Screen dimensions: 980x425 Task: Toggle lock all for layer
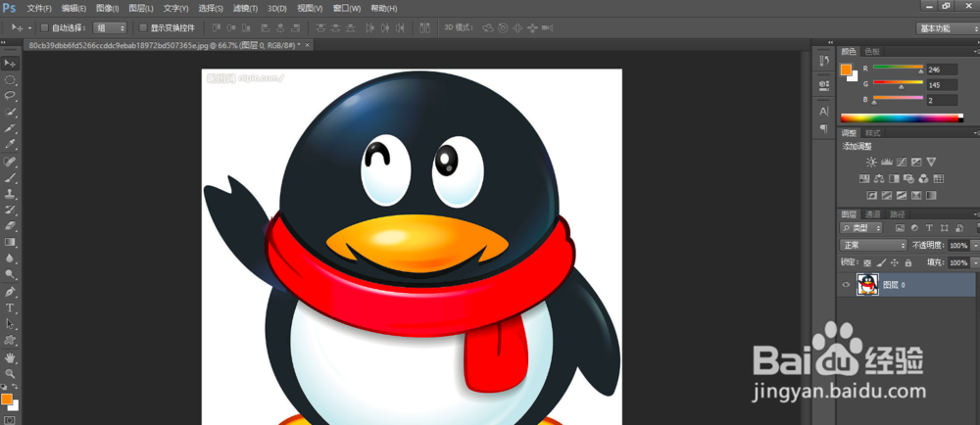click(x=908, y=262)
